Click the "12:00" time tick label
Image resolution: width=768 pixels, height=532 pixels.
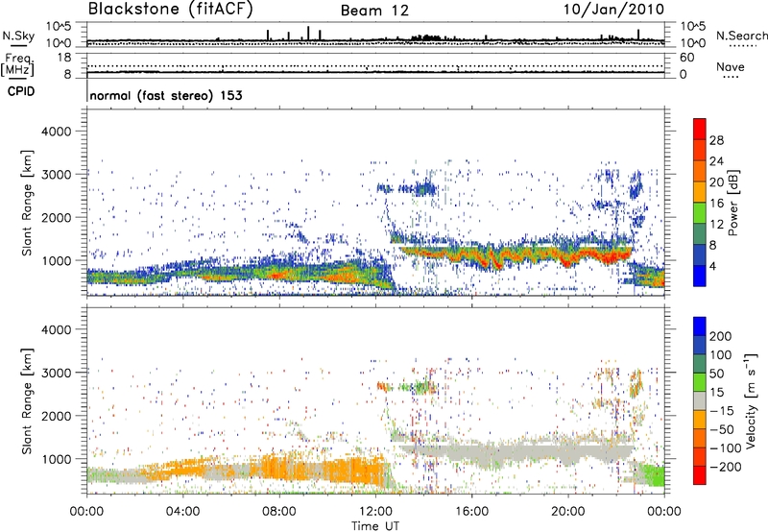point(375,512)
